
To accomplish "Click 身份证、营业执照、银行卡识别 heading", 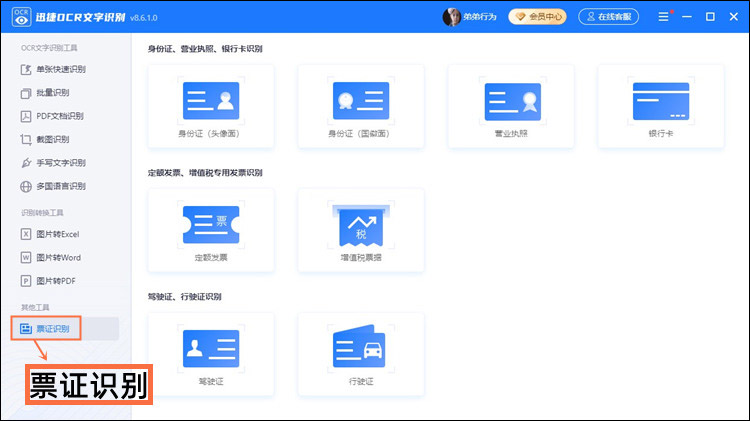I will pyautogui.click(x=205, y=49).
